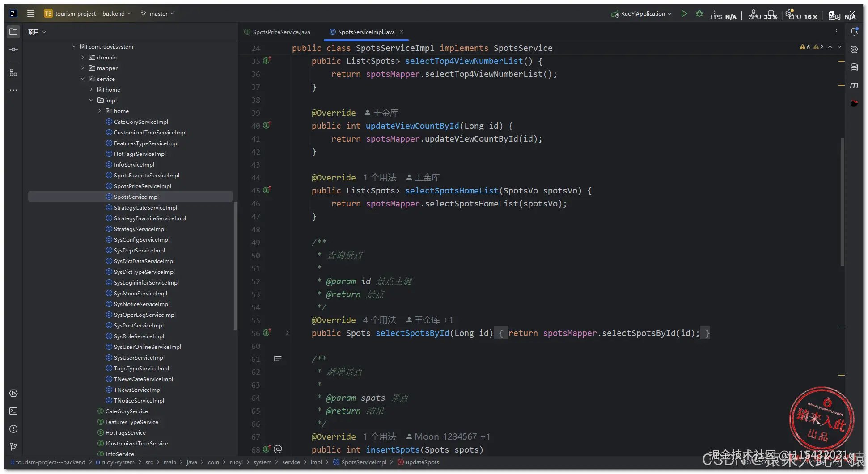Open the Services tool window
Screen dimensions: 868x474
13,393
